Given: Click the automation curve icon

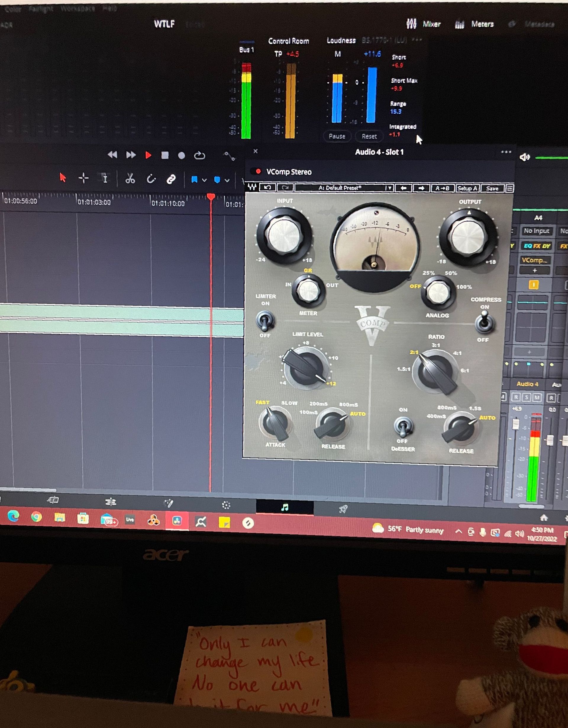Looking at the screenshot, I should point(229,156).
